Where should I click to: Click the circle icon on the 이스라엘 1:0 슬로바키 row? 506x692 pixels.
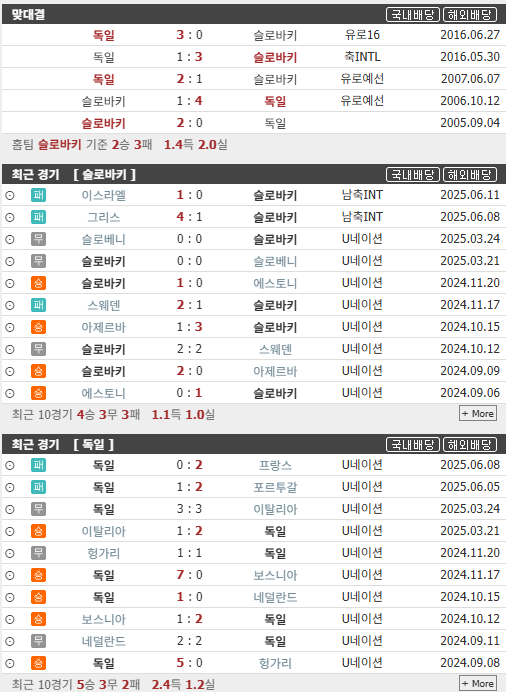tap(10, 195)
